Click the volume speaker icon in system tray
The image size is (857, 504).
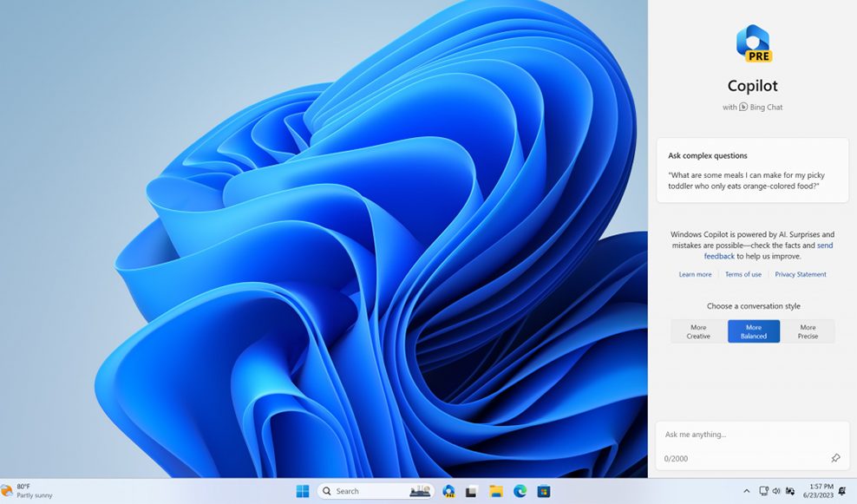tap(776, 491)
